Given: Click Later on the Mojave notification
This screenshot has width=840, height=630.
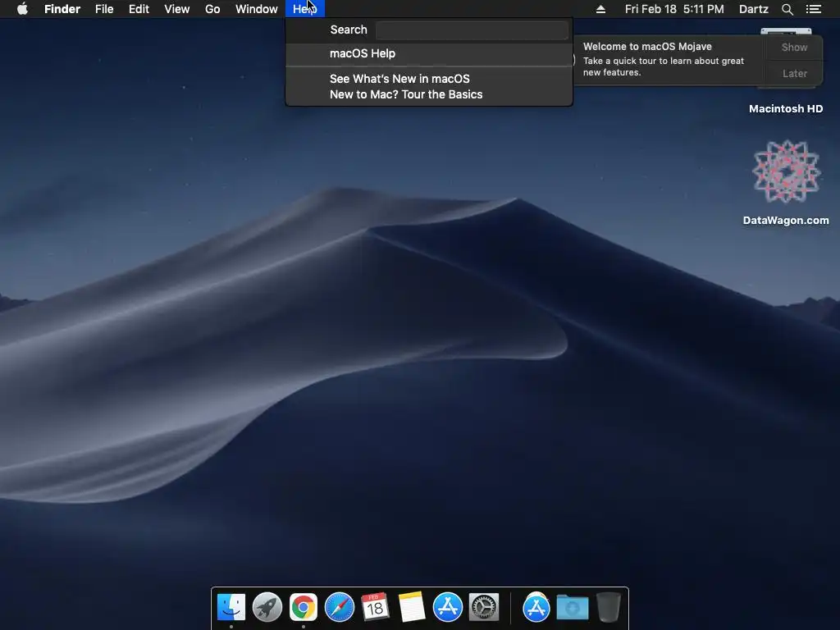Looking at the screenshot, I should click(794, 73).
